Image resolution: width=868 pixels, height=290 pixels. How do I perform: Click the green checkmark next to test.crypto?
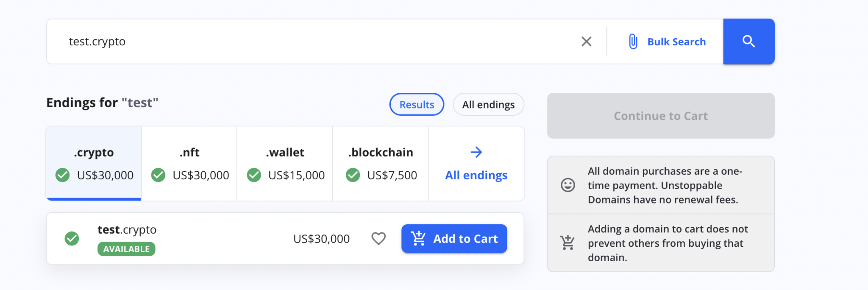[x=72, y=238]
